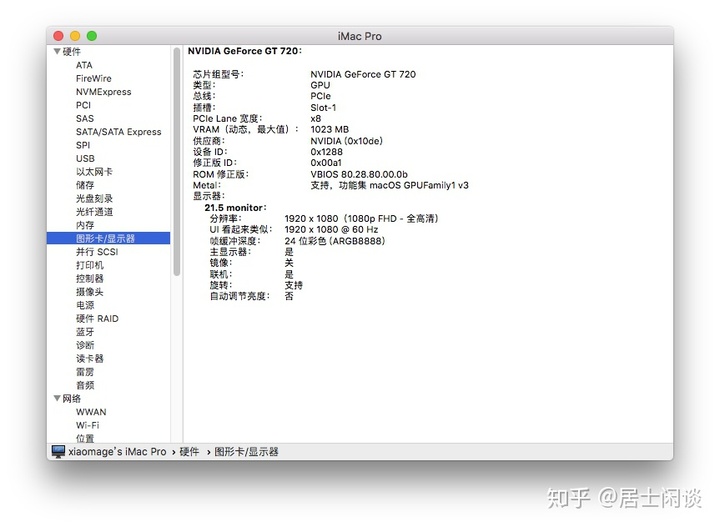Open 音频 audio entry
720x527 pixels.
[x=85, y=385]
